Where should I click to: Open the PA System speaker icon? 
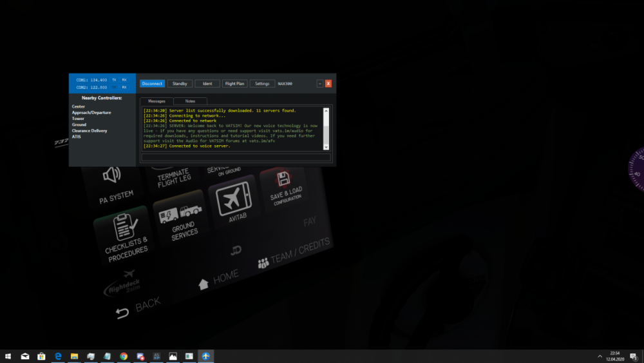[x=112, y=175]
